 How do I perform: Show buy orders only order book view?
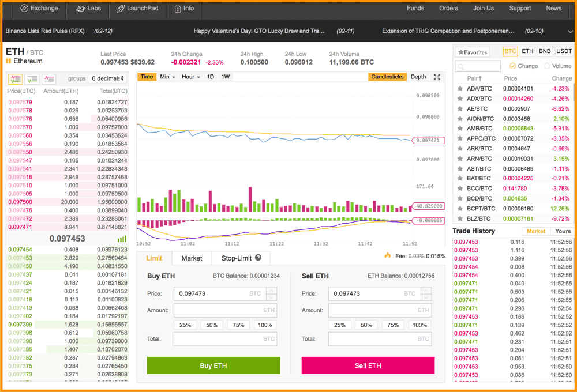[x=32, y=79]
